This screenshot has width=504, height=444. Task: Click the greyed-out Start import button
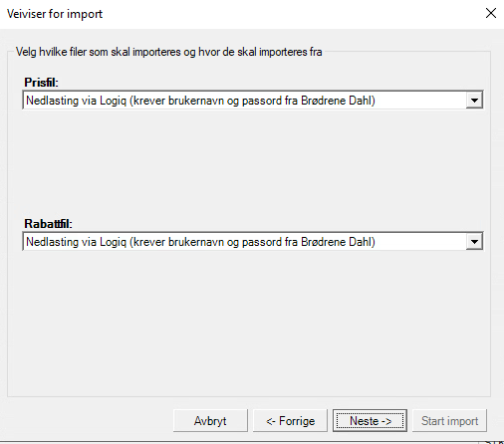[x=449, y=420]
